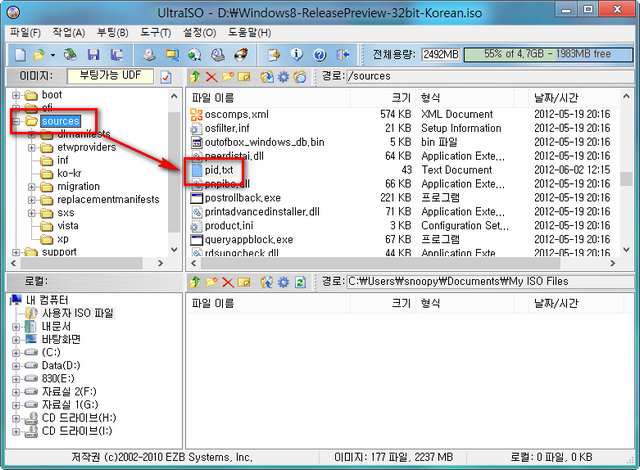Delete local file with red X icon
The width and height of the screenshot is (640, 470).
click(228, 282)
